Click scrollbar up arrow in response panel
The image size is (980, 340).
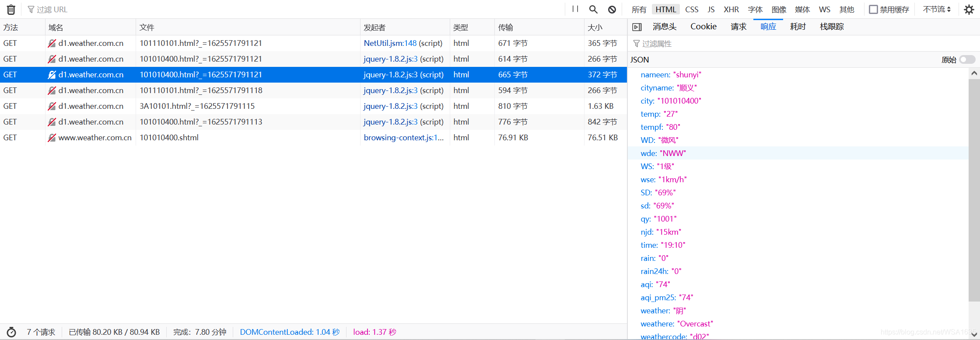974,73
